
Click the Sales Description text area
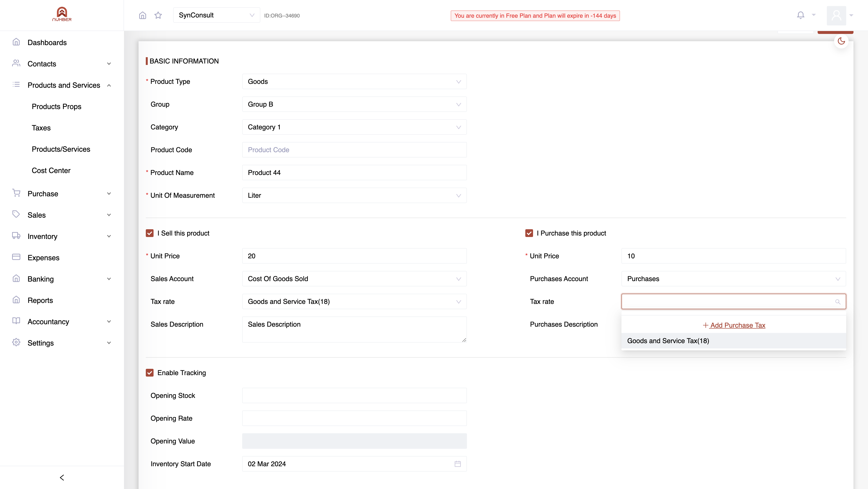[x=354, y=330]
